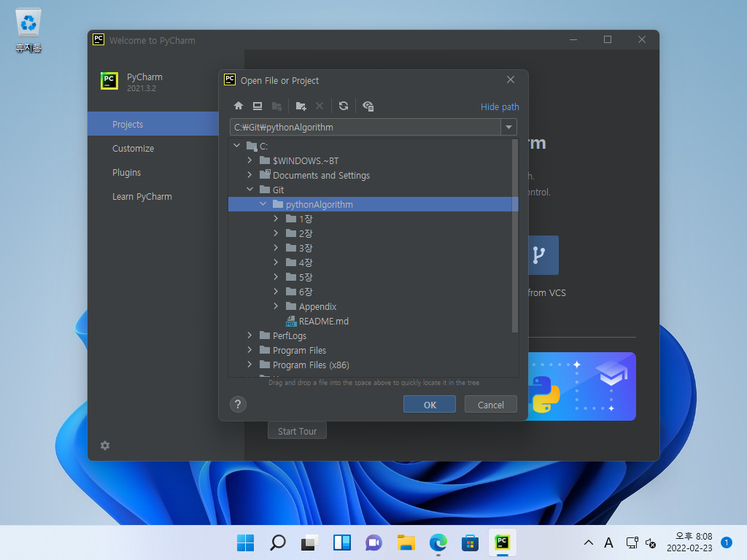Click the file tree vertical scrollbar

click(514, 236)
